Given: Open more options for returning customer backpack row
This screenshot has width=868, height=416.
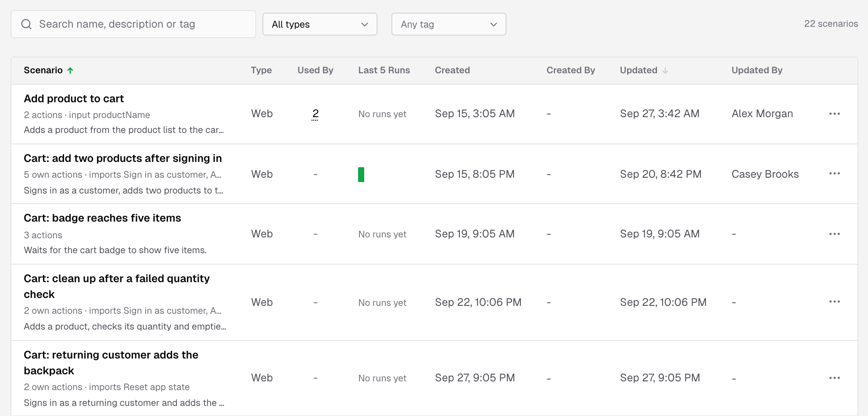Looking at the screenshot, I should pos(834,378).
